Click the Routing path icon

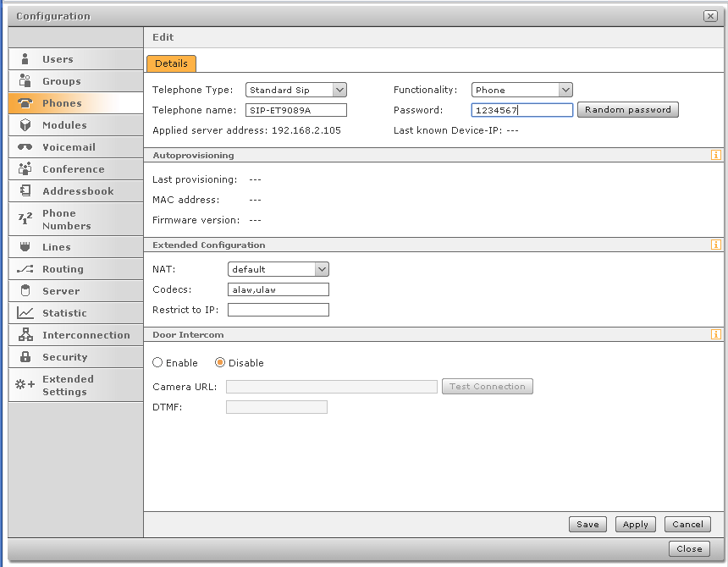[25, 269]
